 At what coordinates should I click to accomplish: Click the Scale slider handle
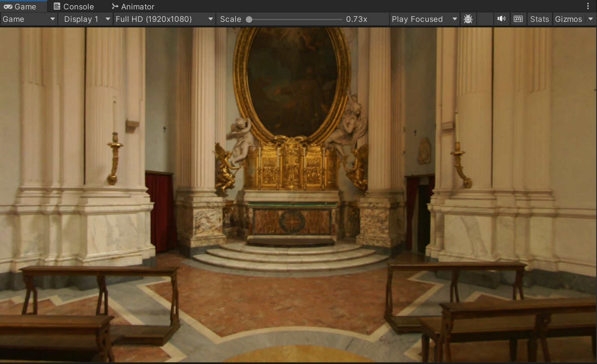coord(249,19)
